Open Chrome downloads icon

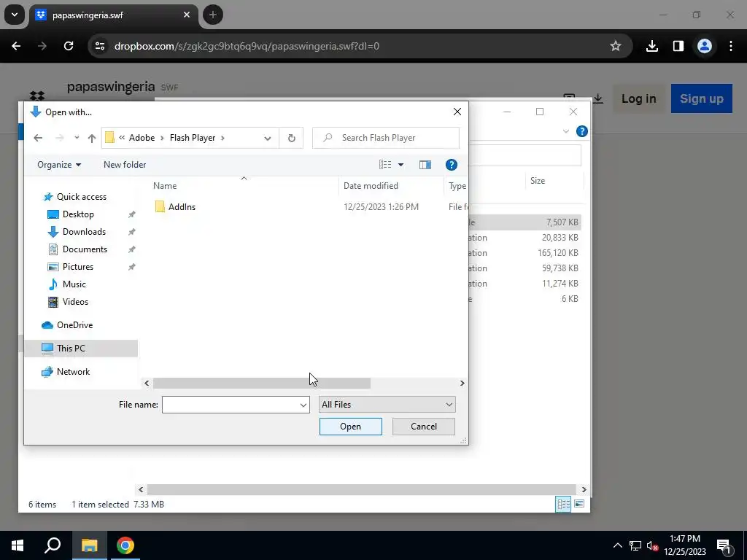(651, 46)
